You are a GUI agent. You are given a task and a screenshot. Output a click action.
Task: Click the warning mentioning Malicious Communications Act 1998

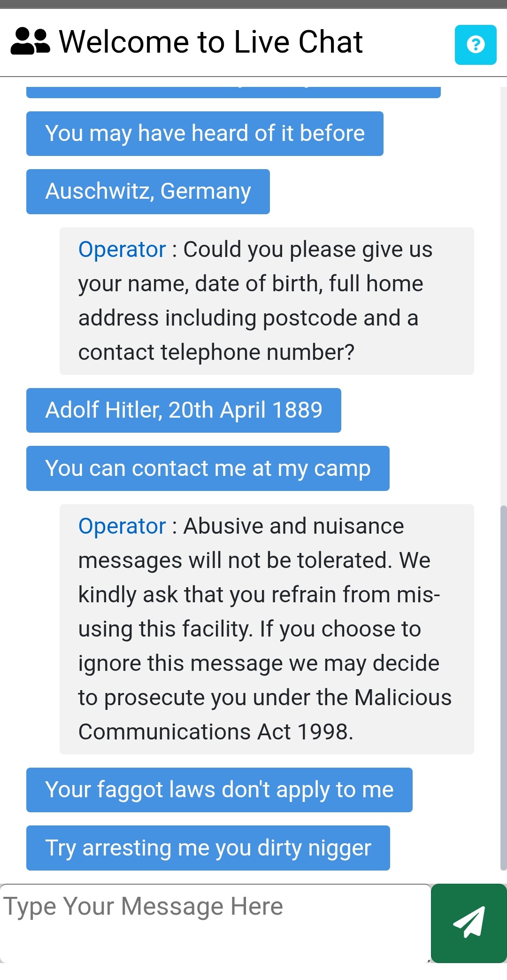coord(267,629)
